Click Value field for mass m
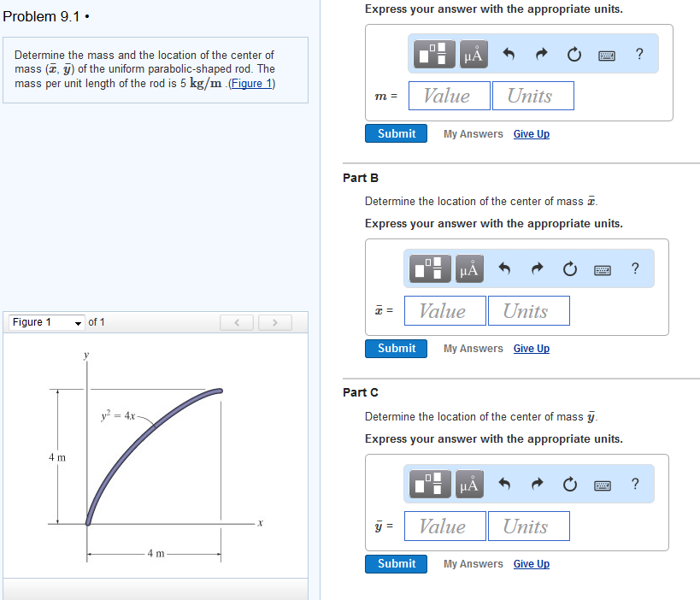The height and width of the screenshot is (600, 700). point(449,96)
